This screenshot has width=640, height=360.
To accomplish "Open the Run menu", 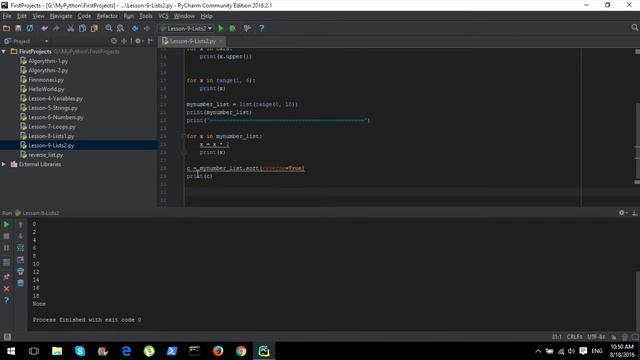I will (x=129, y=16).
